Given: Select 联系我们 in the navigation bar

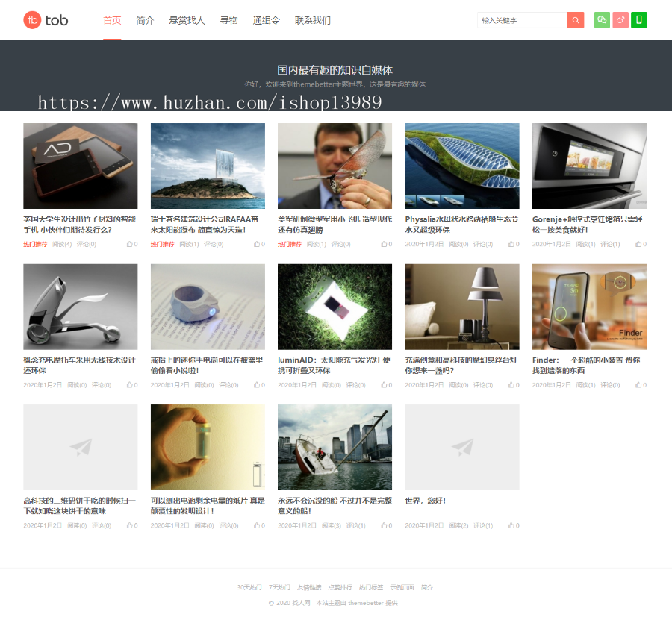Looking at the screenshot, I should (x=313, y=20).
